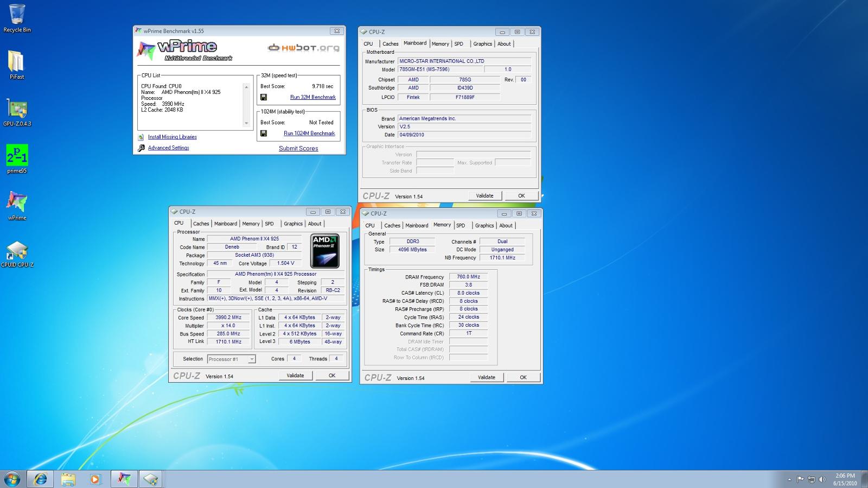Switch to wPrime taskbar button

tap(124, 479)
